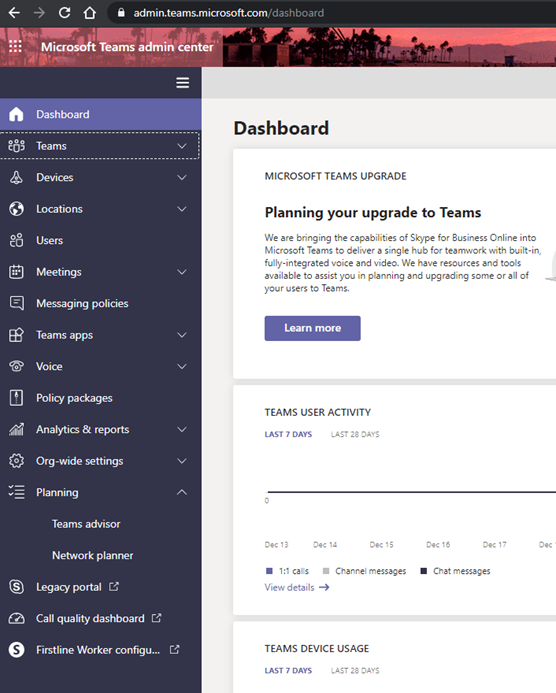Expand Analytics & reports chevron
The height and width of the screenshot is (693, 556).
click(182, 429)
